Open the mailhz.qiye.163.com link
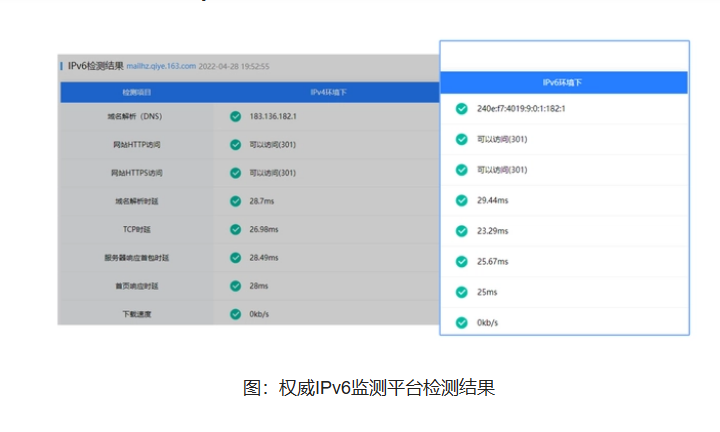Viewport: 720px width, 432px height. tap(161, 66)
